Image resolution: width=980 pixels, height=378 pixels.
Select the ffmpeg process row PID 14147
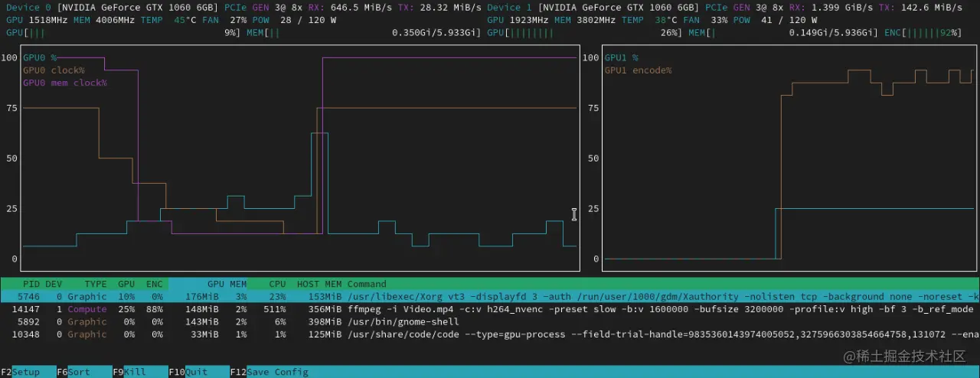(490, 309)
